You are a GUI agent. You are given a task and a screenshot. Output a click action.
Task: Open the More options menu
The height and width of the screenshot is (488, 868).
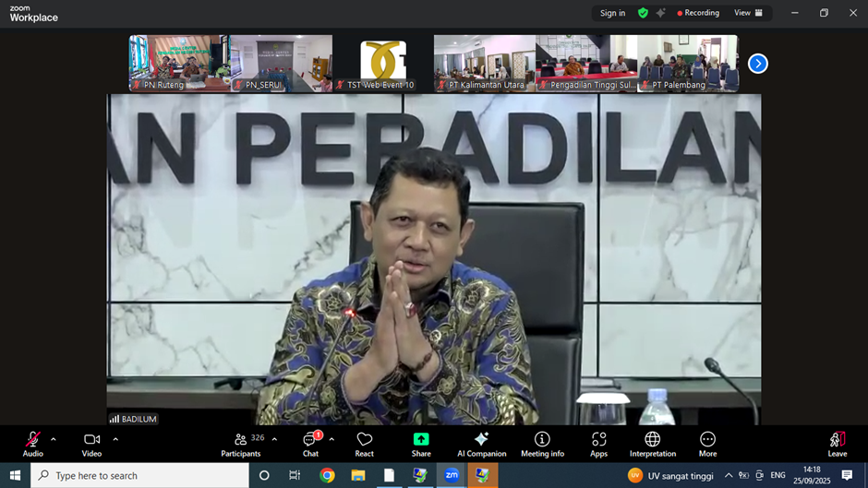707,444
